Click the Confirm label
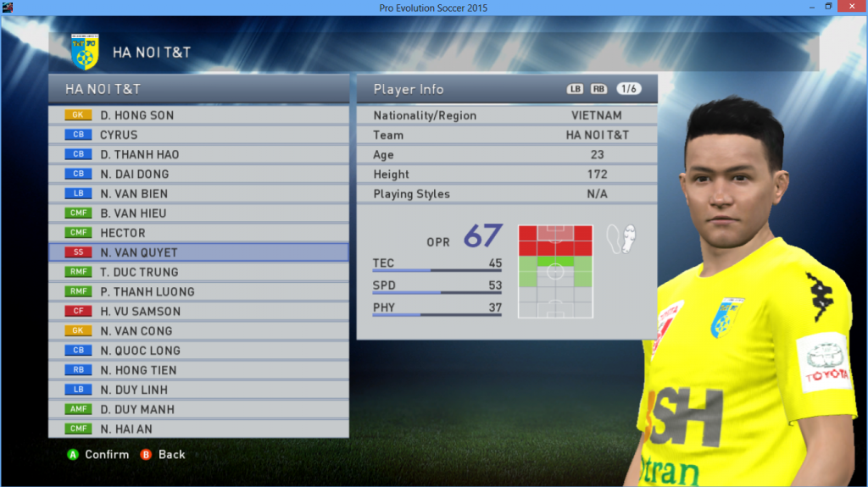 107,454
